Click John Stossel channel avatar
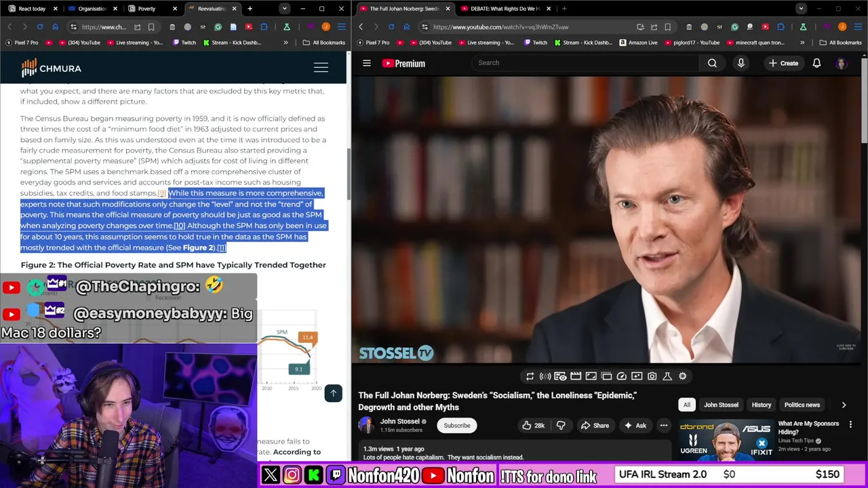This screenshot has height=488, width=868. (366, 425)
